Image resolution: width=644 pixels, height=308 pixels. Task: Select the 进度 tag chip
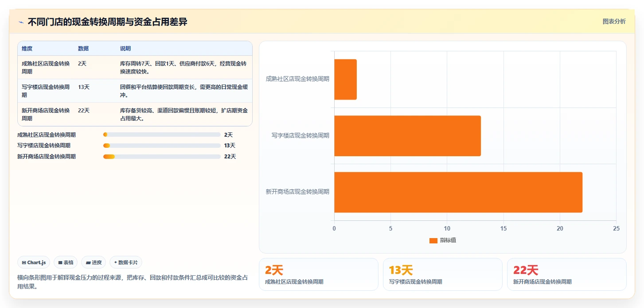point(94,262)
